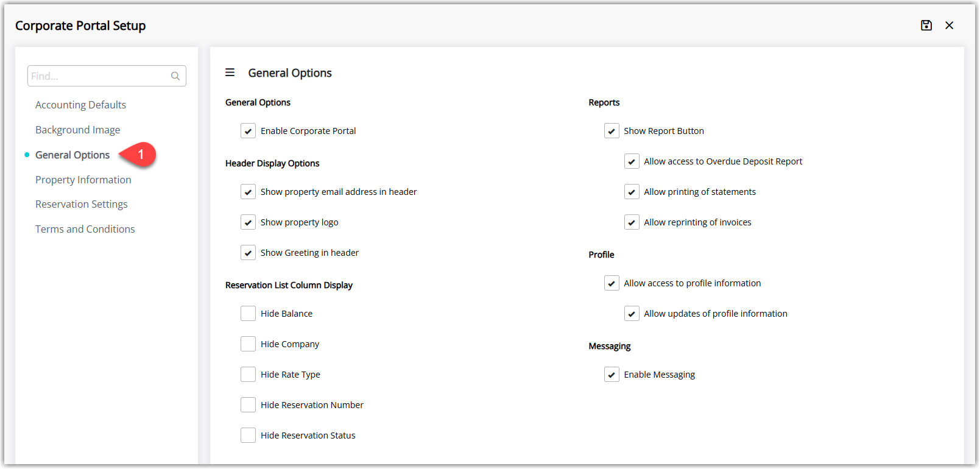Open Background Image section
This screenshot has height=469, width=980.
pos(77,130)
